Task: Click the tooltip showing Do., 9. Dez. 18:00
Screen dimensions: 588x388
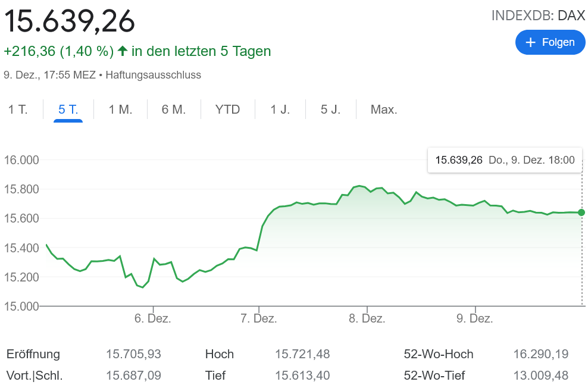Action: click(x=504, y=159)
